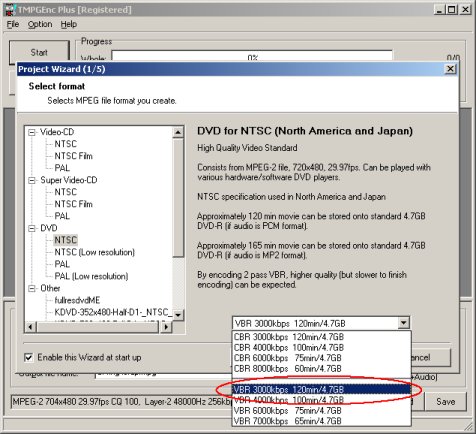476x434 pixels.
Task: Select NTSC Film under Super Video-CD
Action: [x=74, y=204]
